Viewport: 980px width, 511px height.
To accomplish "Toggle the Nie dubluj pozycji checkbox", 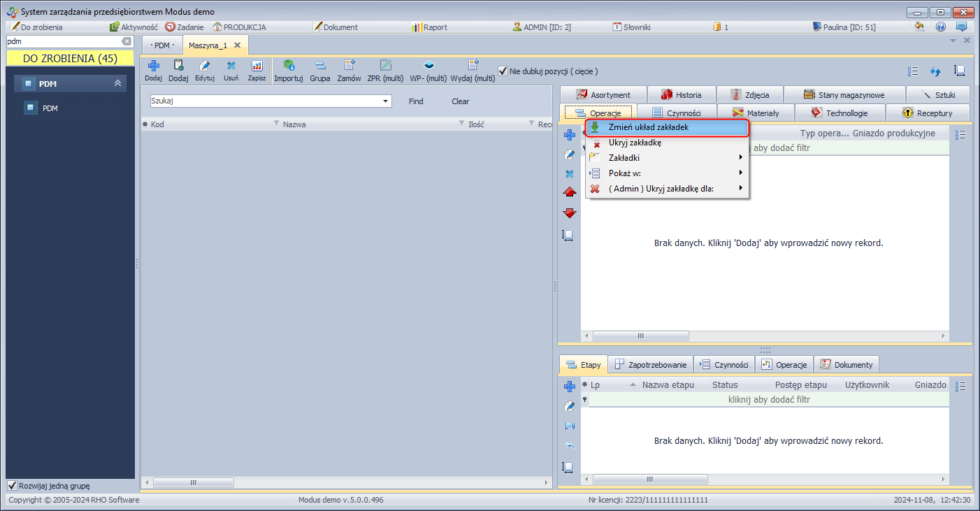I will coord(503,71).
